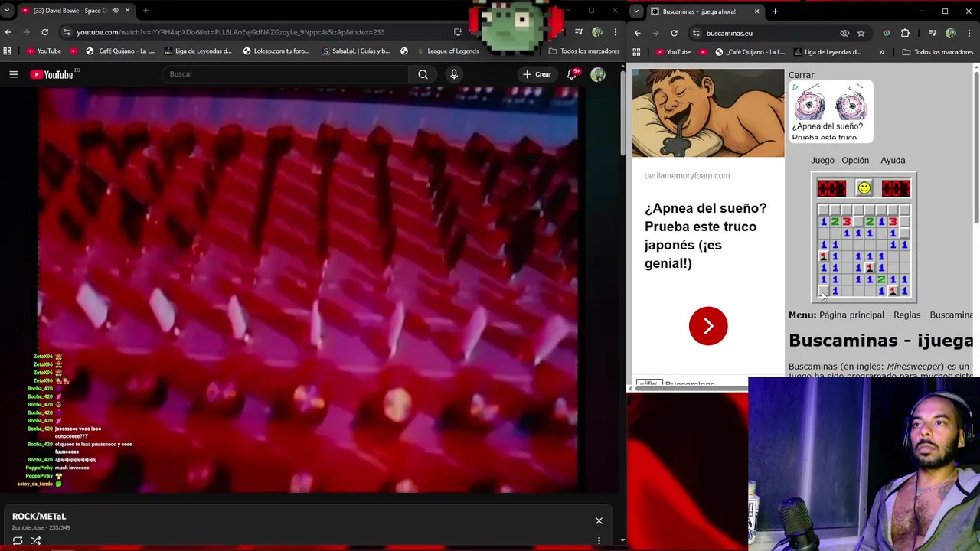Open Todos los marcadores folder in left window

[x=583, y=51]
